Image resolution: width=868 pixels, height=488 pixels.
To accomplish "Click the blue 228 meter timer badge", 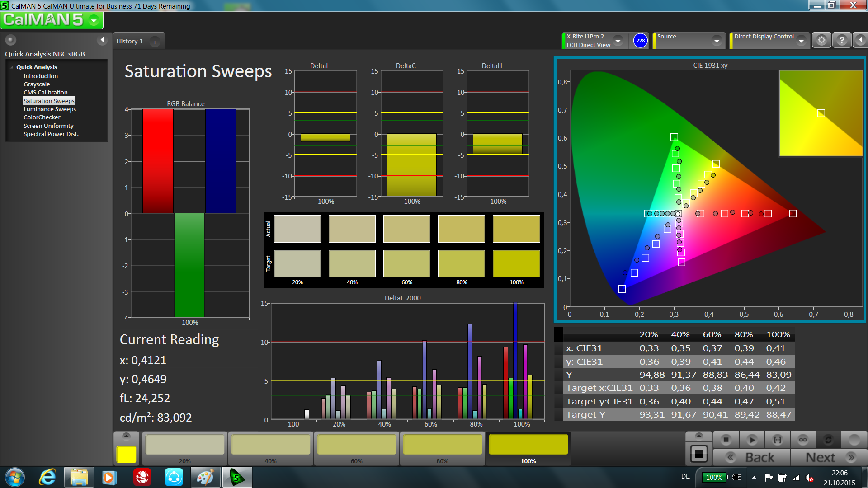I will (x=640, y=41).
